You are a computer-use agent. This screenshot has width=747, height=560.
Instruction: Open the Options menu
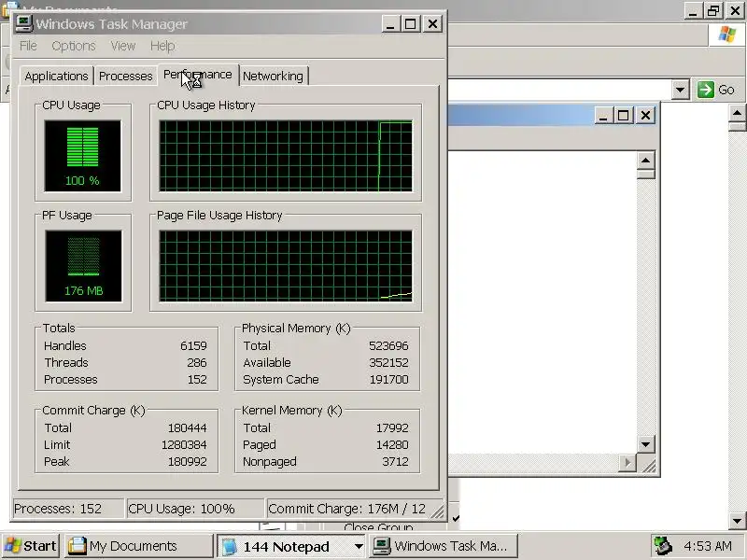click(74, 46)
